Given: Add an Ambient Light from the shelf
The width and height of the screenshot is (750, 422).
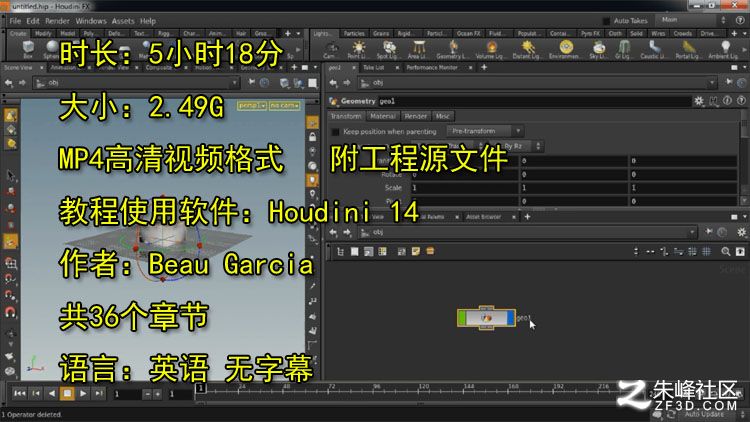Looking at the screenshot, I should [725, 49].
